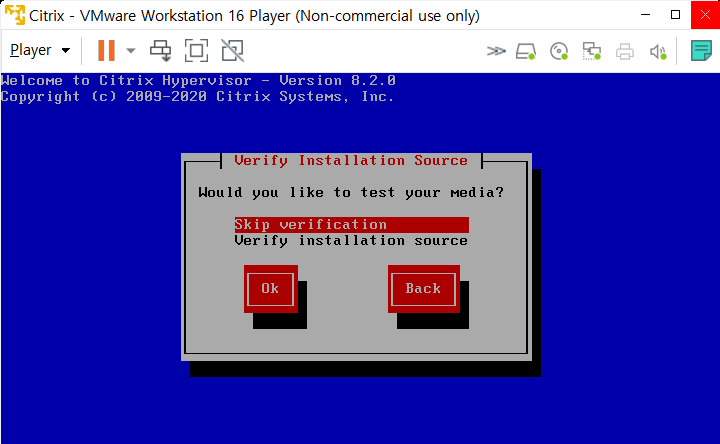Open the CD/DVD drive device icon
This screenshot has height=444, width=720.
click(x=559, y=51)
